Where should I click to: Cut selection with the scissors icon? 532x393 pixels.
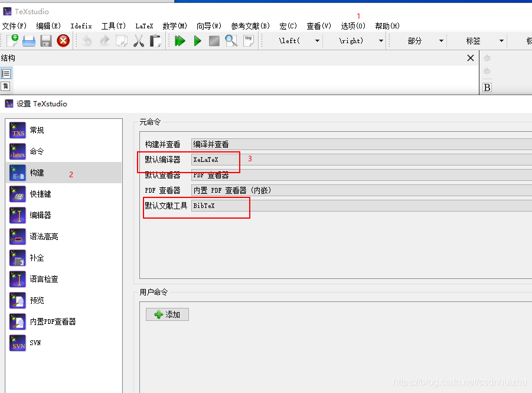click(x=138, y=41)
